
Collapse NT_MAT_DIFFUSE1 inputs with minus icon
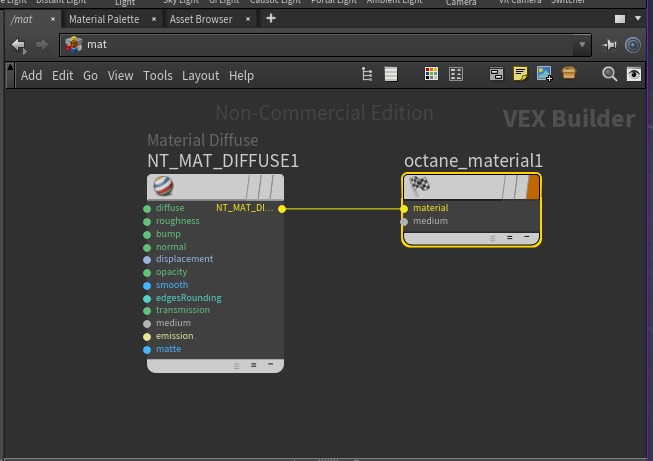pyautogui.click(x=271, y=364)
